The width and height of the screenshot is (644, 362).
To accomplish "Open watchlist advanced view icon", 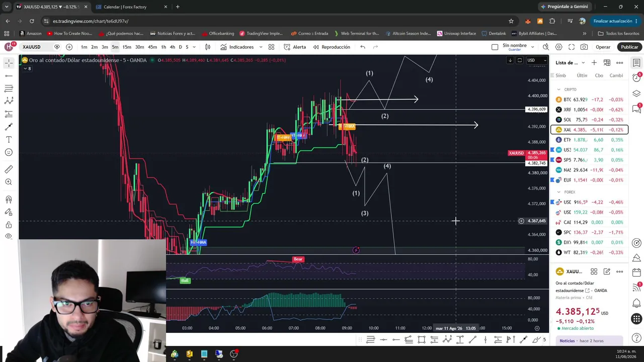I will click(607, 63).
